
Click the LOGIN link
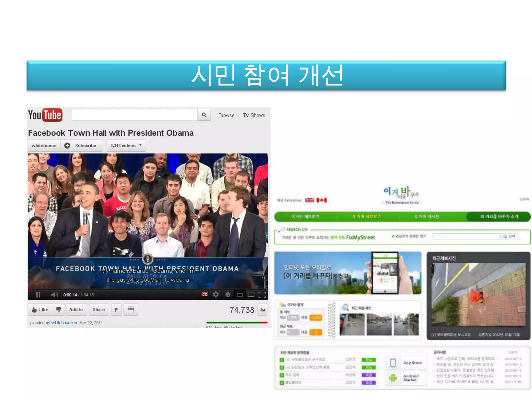point(524,199)
